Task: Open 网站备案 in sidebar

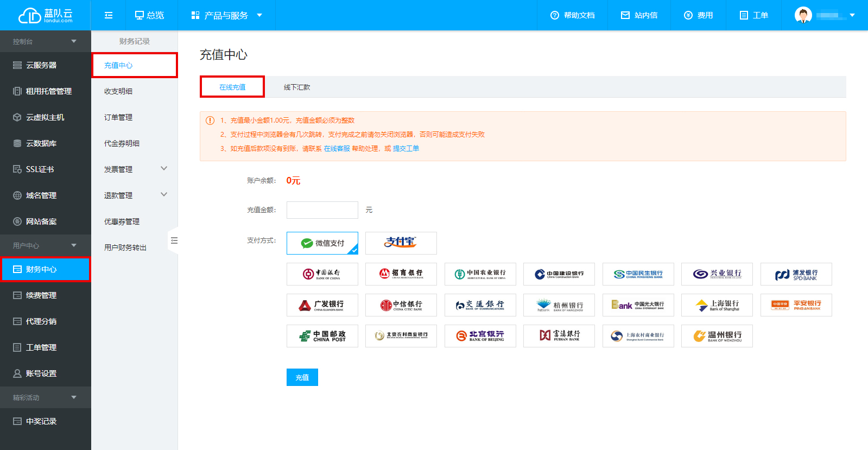Action: 46,221
